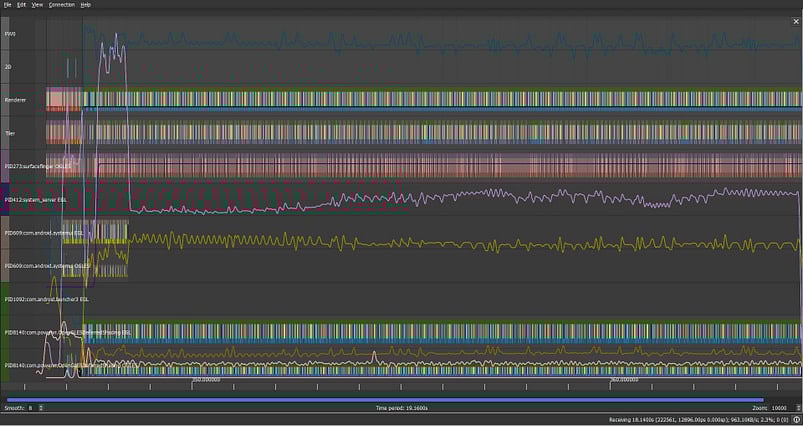This screenshot has width=803, height=426.
Task: Click the 250.000000 time marker on the ruler
Action: (x=206, y=380)
